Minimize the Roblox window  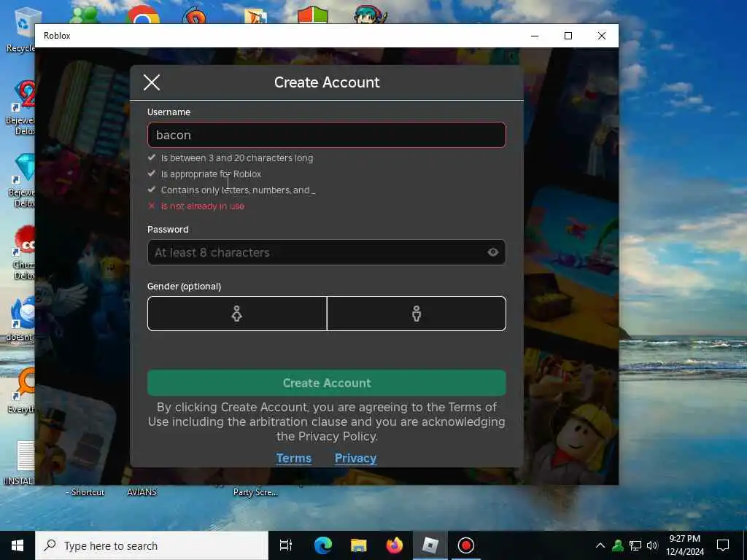click(535, 36)
